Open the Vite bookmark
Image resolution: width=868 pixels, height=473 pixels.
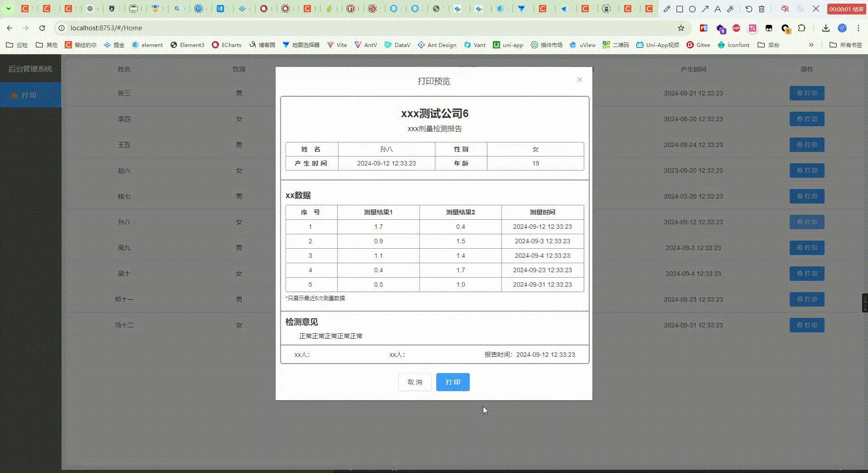pos(337,45)
